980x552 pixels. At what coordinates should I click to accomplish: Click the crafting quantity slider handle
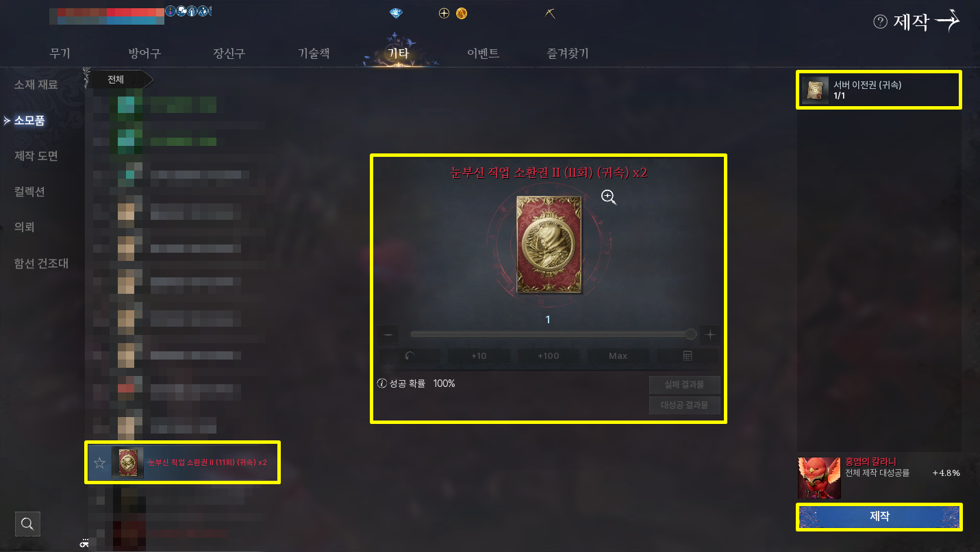(691, 334)
